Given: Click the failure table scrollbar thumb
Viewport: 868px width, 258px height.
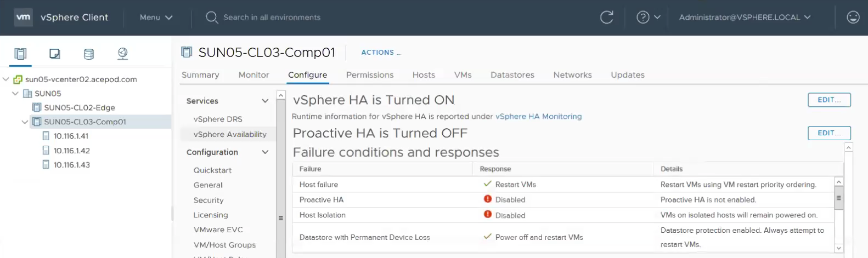Looking at the screenshot, I should click(838, 198).
